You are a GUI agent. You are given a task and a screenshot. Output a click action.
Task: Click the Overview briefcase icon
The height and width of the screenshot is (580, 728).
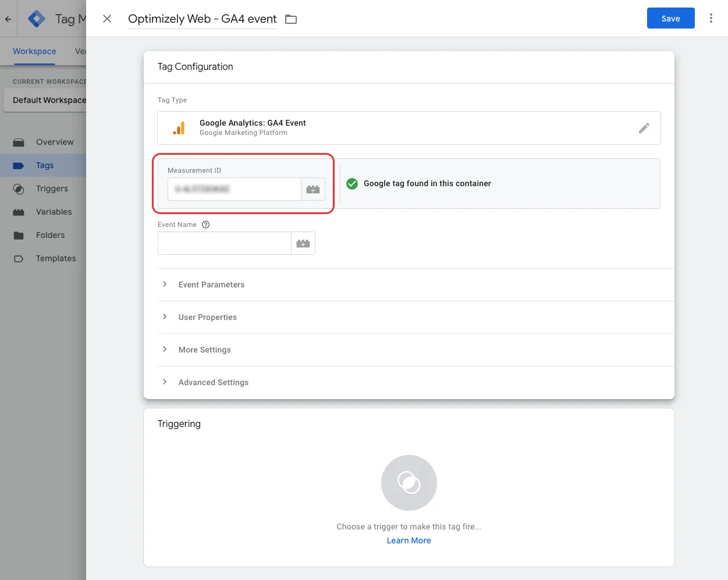pyautogui.click(x=19, y=142)
